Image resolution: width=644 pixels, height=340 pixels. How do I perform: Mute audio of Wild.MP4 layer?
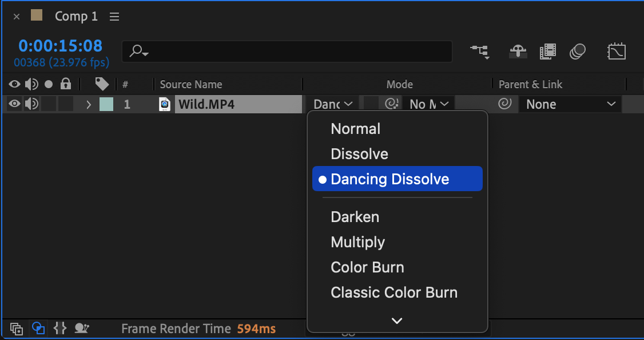coord(31,104)
